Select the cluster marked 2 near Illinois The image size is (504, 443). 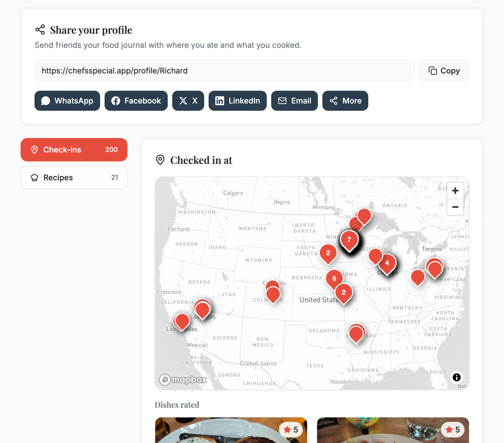(x=344, y=293)
